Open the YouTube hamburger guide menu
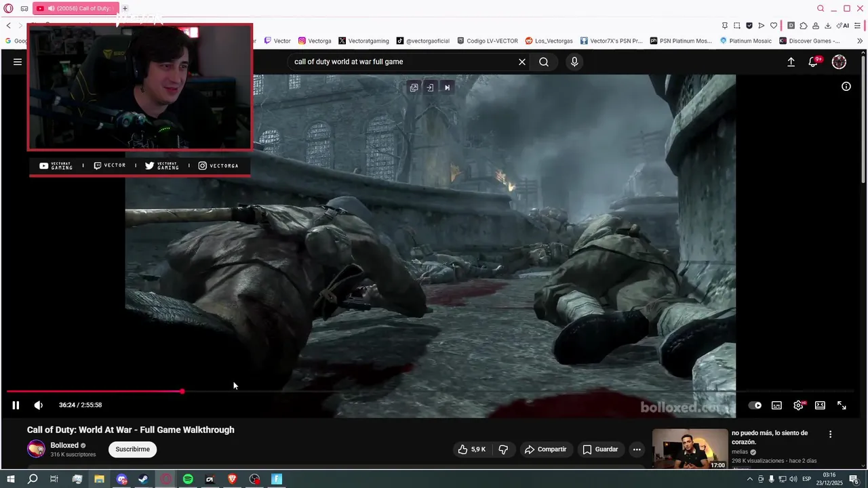 tap(18, 62)
